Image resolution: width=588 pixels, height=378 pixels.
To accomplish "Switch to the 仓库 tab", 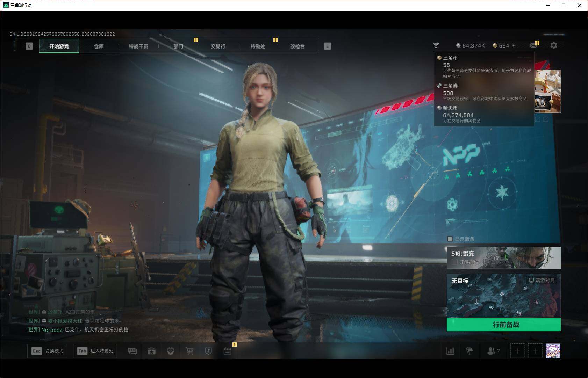I will tap(99, 46).
